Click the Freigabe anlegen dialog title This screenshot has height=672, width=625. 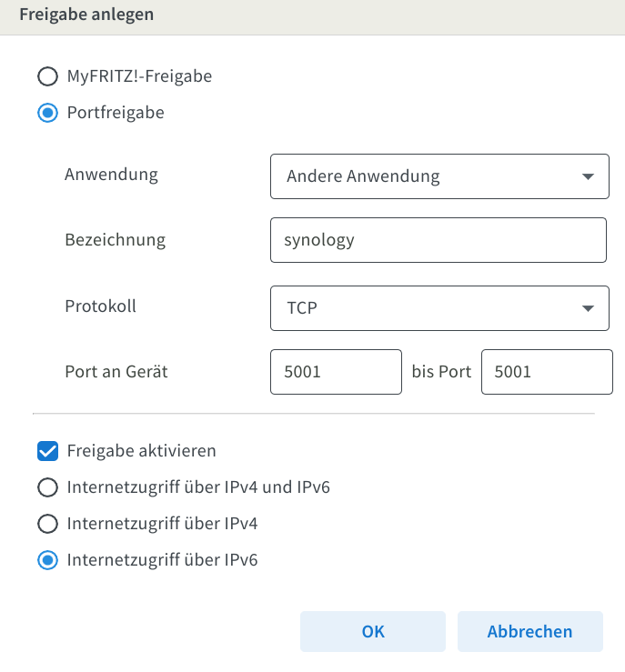pos(86,15)
